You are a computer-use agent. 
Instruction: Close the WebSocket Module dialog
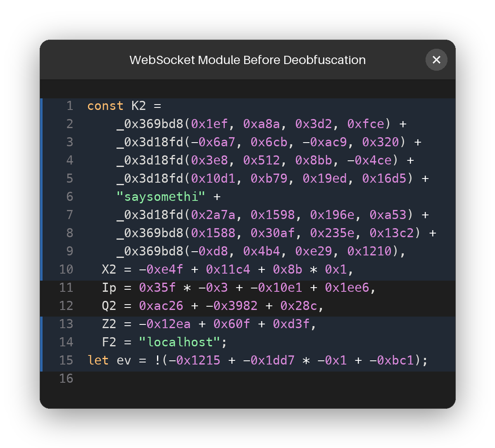point(436,60)
